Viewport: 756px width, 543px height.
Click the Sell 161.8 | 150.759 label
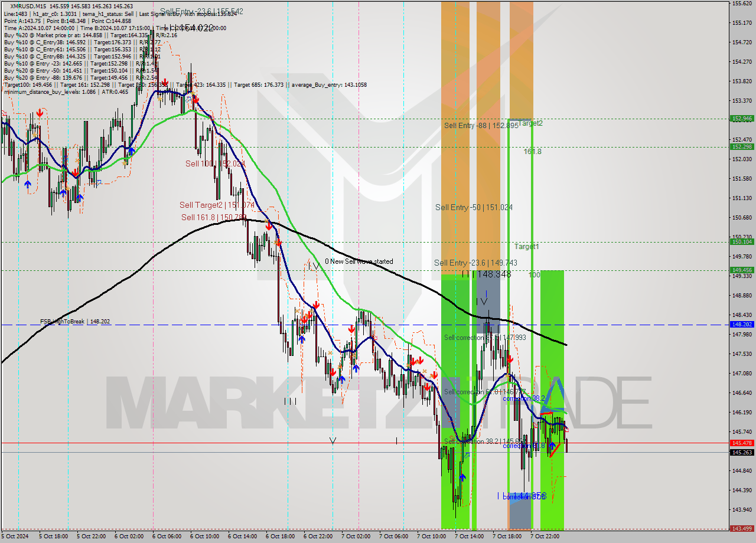pyautogui.click(x=214, y=217)
